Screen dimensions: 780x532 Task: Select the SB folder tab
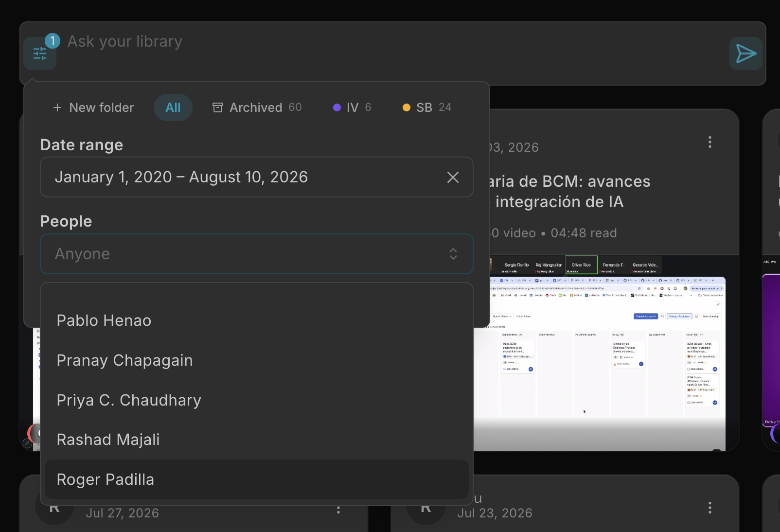(427, 107)
